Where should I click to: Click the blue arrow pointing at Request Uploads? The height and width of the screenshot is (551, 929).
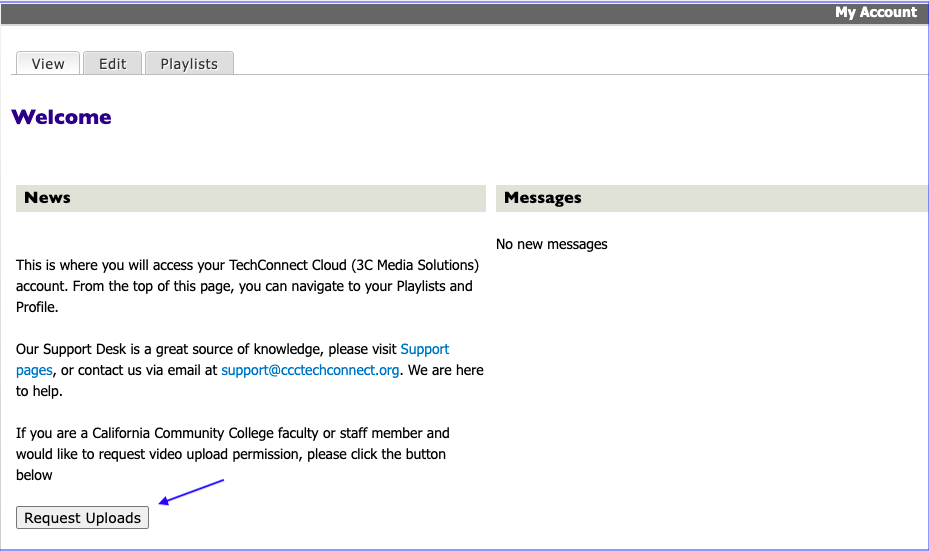191,494
